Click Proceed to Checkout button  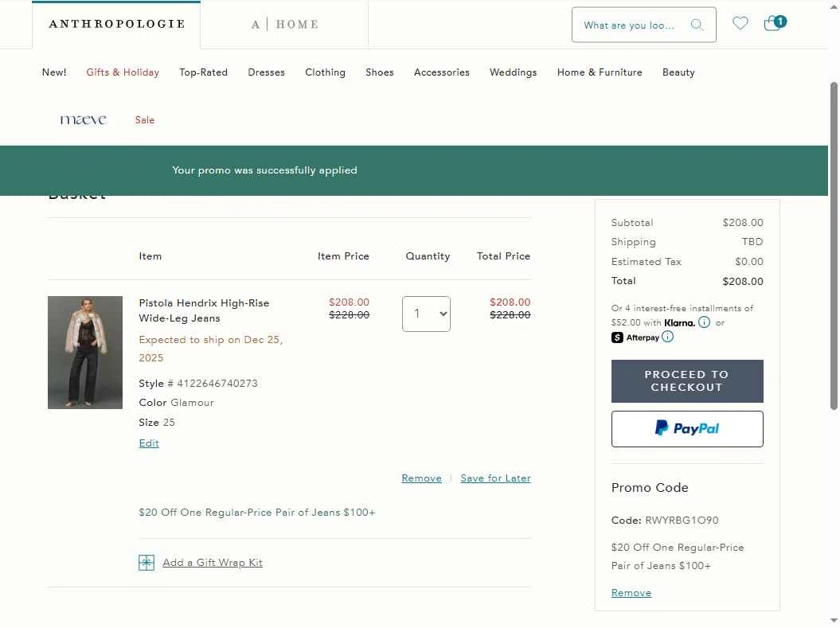(687, 380)
